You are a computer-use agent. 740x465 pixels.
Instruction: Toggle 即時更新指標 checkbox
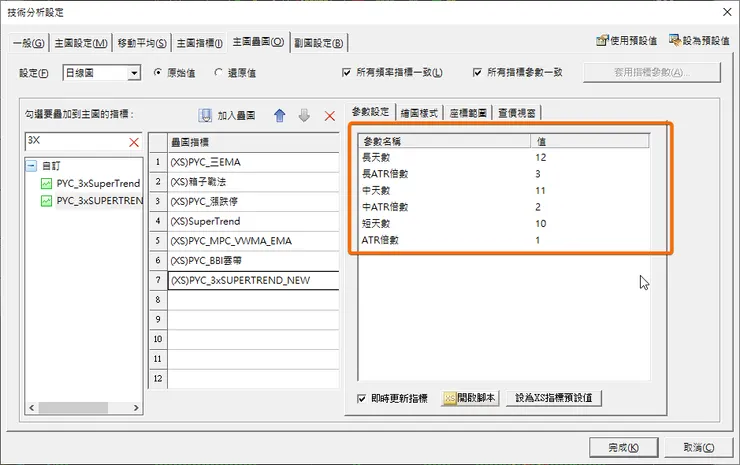(x=362, y=399)
